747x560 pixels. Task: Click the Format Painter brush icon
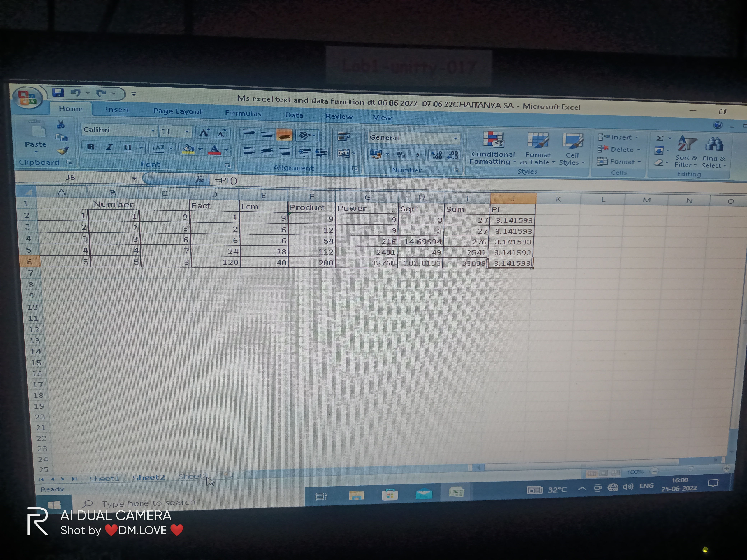pyautogui.click(x=63, y=151)
